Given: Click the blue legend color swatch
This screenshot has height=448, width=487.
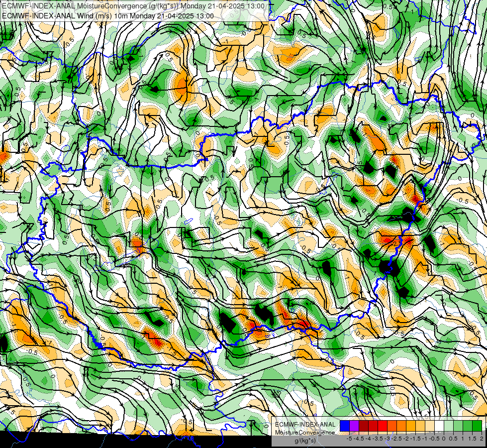Looking at the screenshot, I should (345, 426).
